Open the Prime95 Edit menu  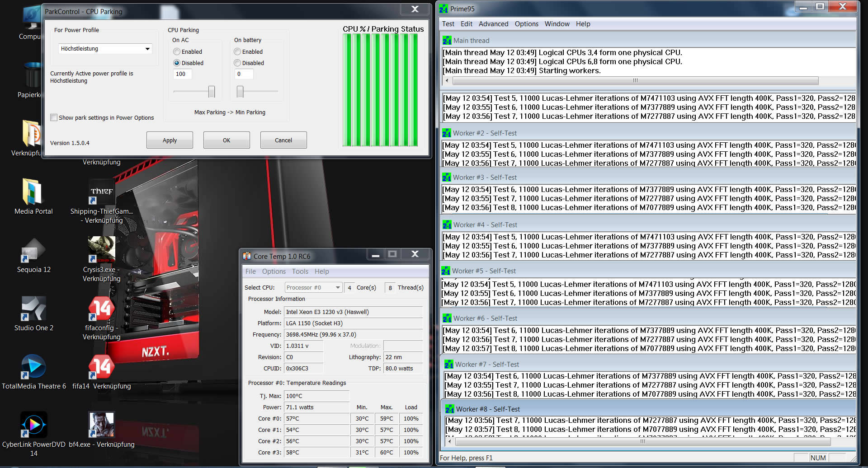tap(467, 24)
